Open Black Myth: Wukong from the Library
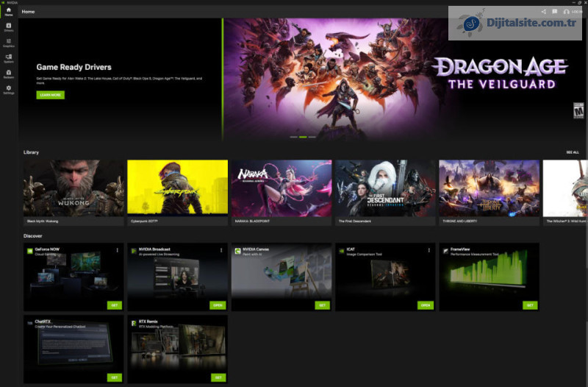The image size is (588, 387). point(73,193)
